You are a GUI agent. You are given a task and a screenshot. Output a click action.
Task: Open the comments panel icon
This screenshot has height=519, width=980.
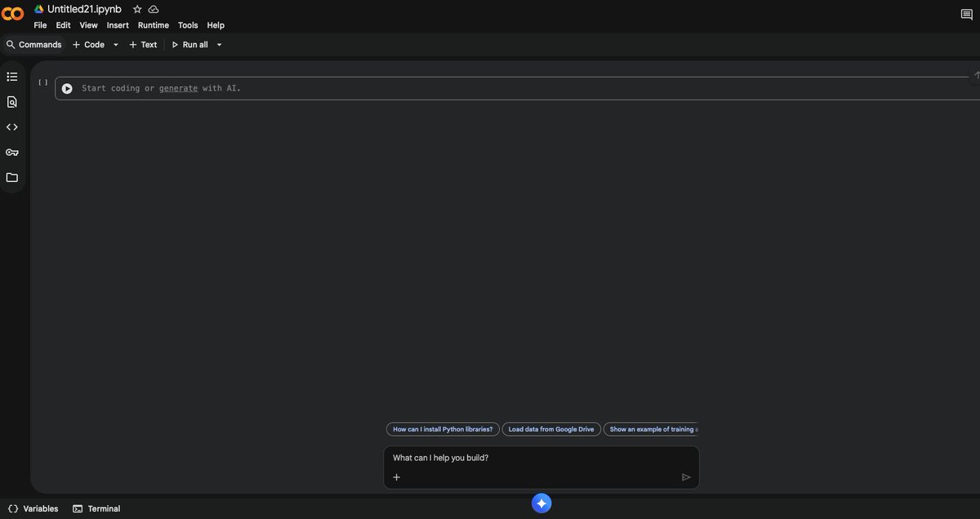(x=967, y=15)
